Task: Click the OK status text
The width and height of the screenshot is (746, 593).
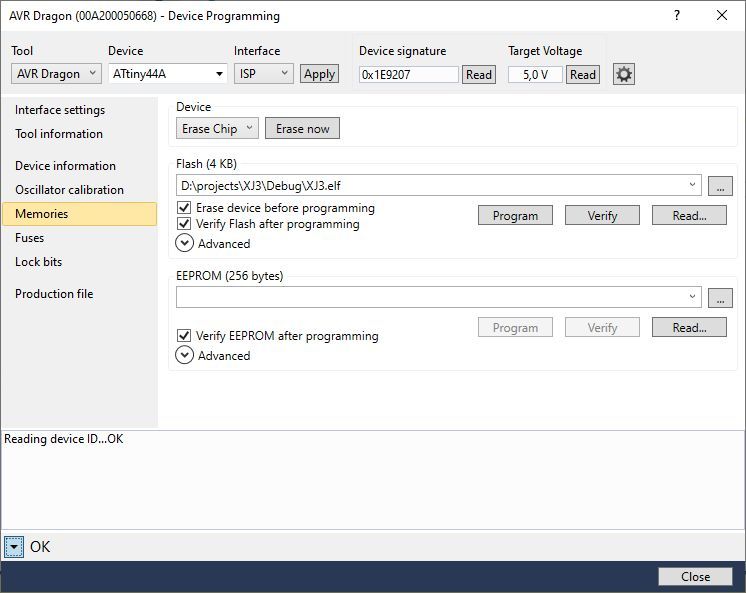Action: [40, 547]
